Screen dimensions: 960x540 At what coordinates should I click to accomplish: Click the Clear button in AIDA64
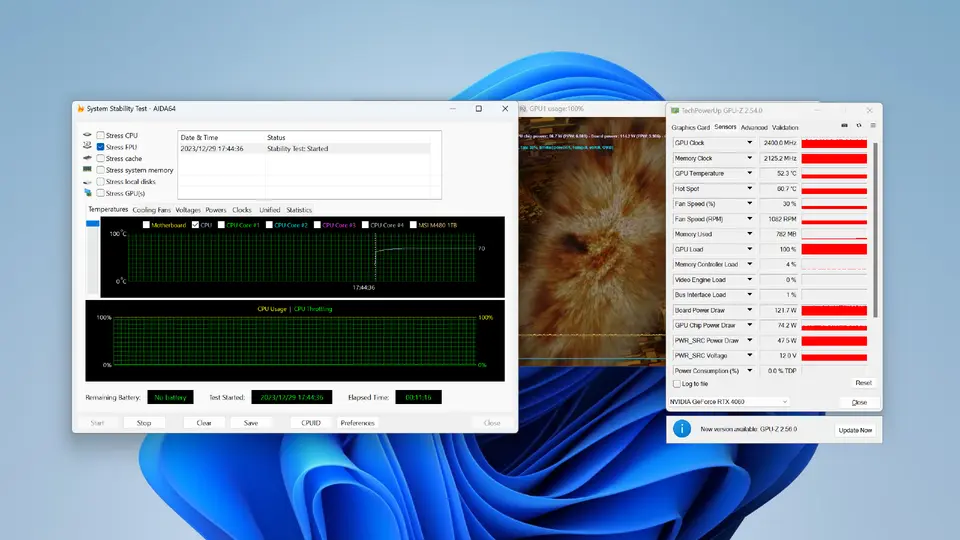tap(204, 422)
